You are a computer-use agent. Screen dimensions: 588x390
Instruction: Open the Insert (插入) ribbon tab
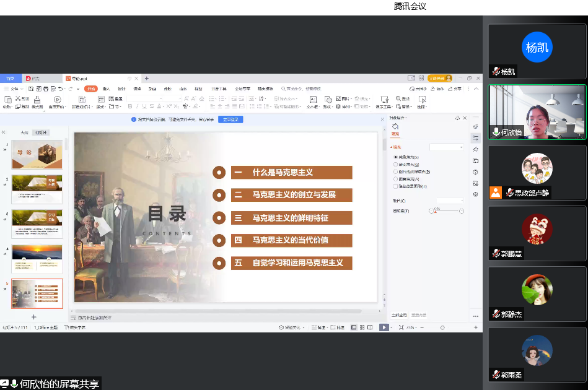tap(106, 89)
